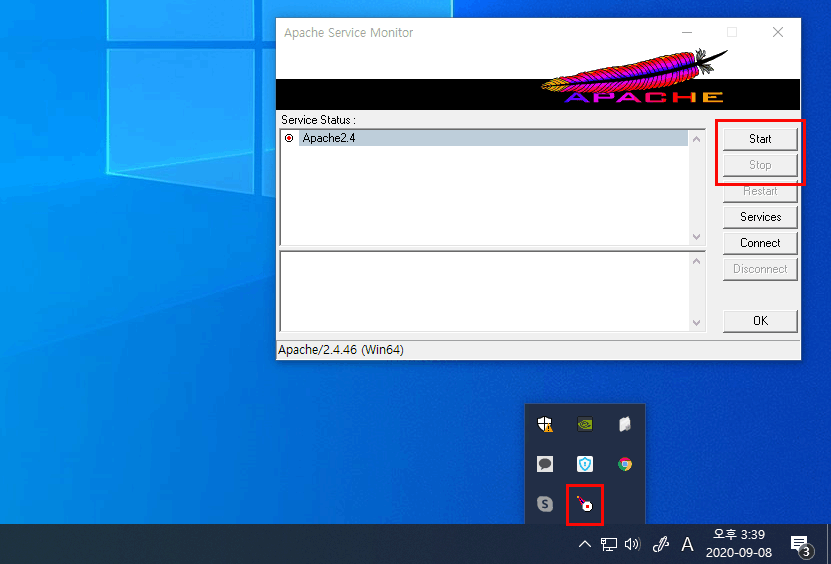Viewport: 831px width, 564px height.
Task: Click the greyed-out Restart button
Action: point(760,191)
